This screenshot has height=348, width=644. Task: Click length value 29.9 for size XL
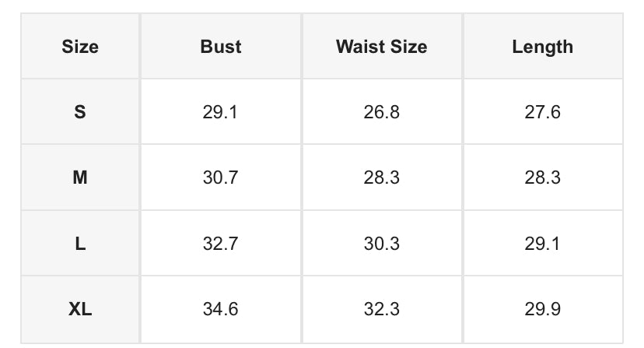click(x=542, y=309)
